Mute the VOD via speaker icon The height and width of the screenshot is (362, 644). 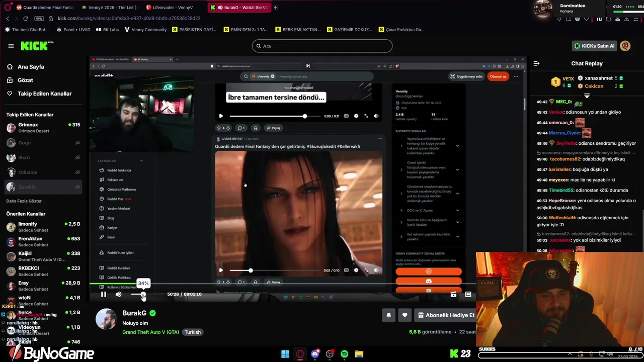119,294
